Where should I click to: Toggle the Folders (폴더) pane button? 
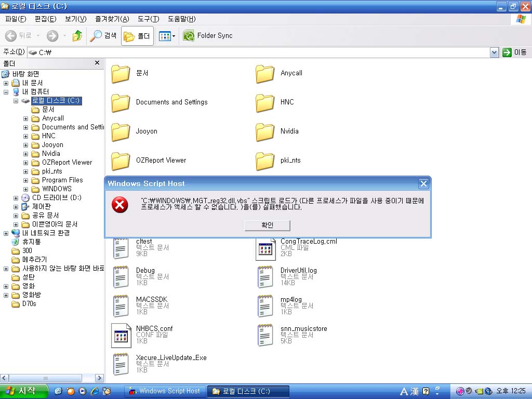point(137,36)
